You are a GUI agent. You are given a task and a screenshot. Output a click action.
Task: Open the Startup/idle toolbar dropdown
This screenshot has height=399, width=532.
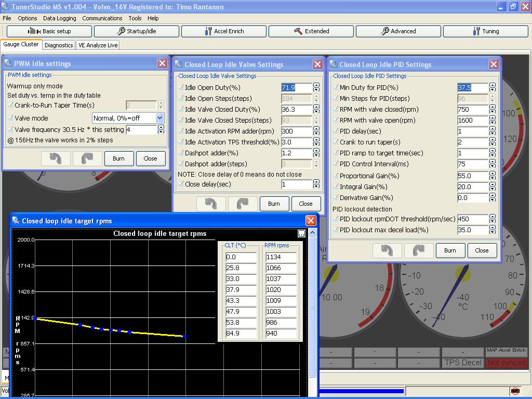pyautogui.click(x=136, y=31)
